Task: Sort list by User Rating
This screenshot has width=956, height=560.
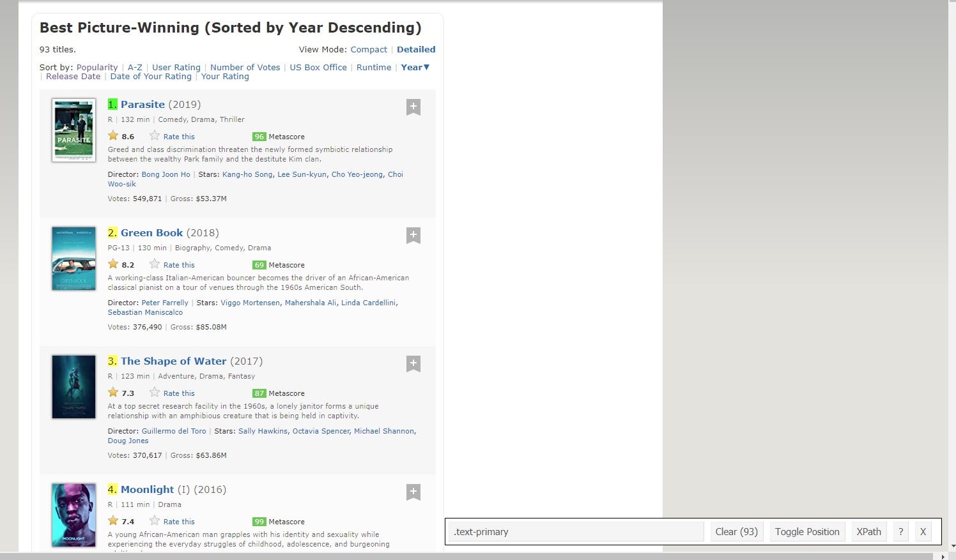Action: coord(176,67)
